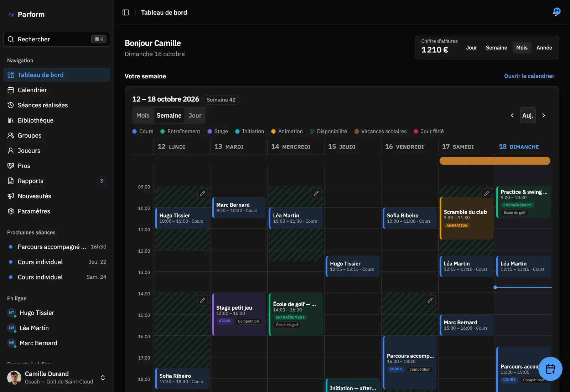Collapse the sidebar with the panel icon
The height and width of the screenshot is (392, 570).
tap(125, 12)
